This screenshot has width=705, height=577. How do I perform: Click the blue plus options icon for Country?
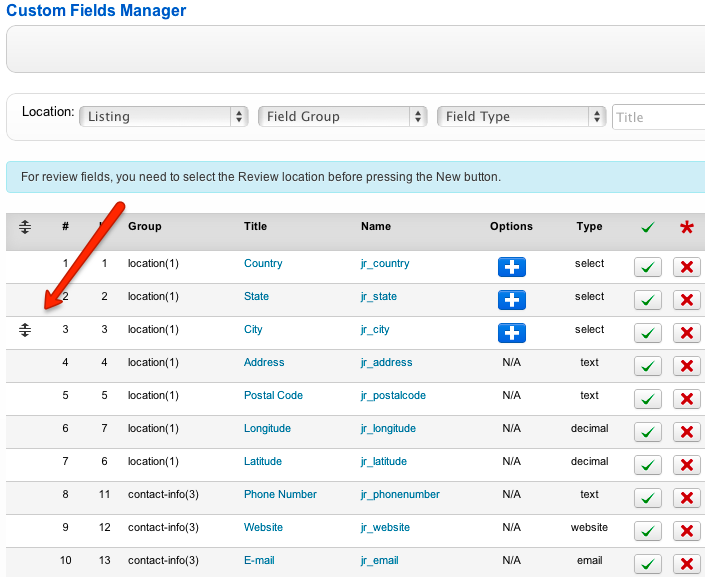point(511,267)
